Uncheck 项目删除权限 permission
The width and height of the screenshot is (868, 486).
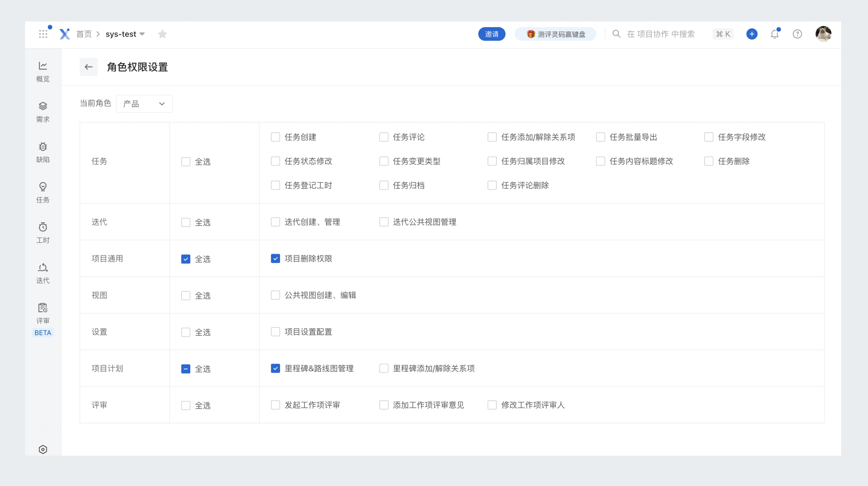tap(275, 259)
